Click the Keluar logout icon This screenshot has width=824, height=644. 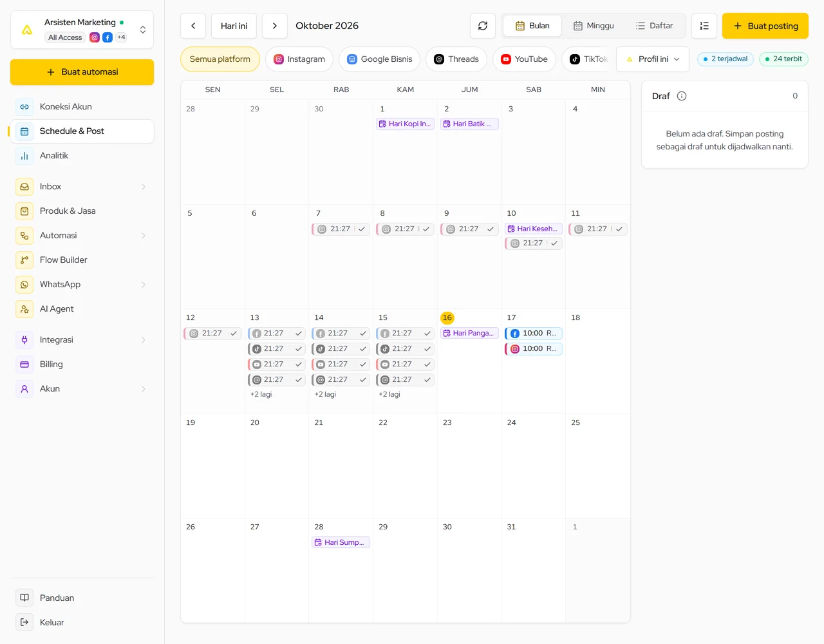click(24, 622)
